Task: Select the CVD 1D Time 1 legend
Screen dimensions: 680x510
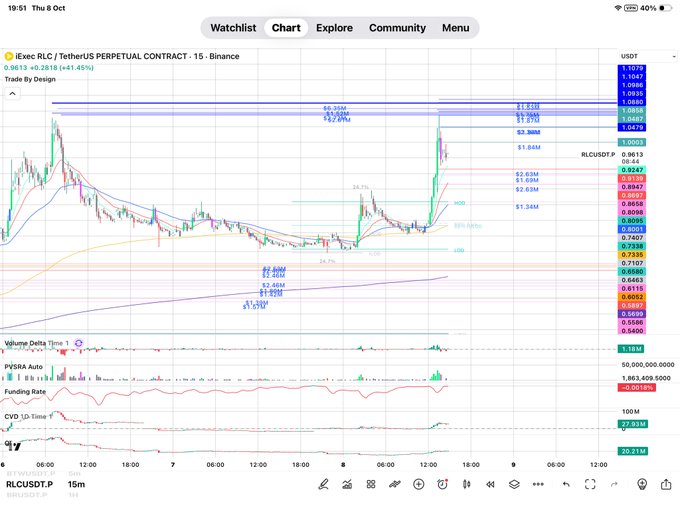Action: (28, 416)
